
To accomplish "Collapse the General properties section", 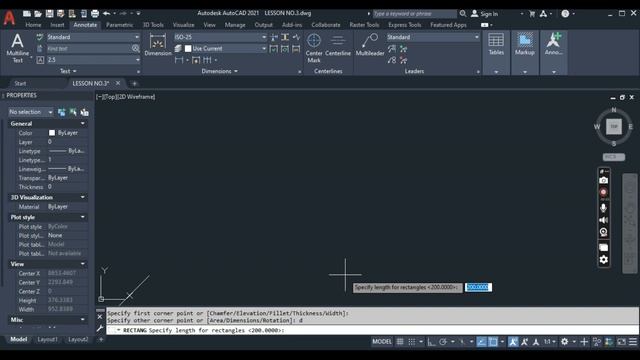I will pos(83,124).
